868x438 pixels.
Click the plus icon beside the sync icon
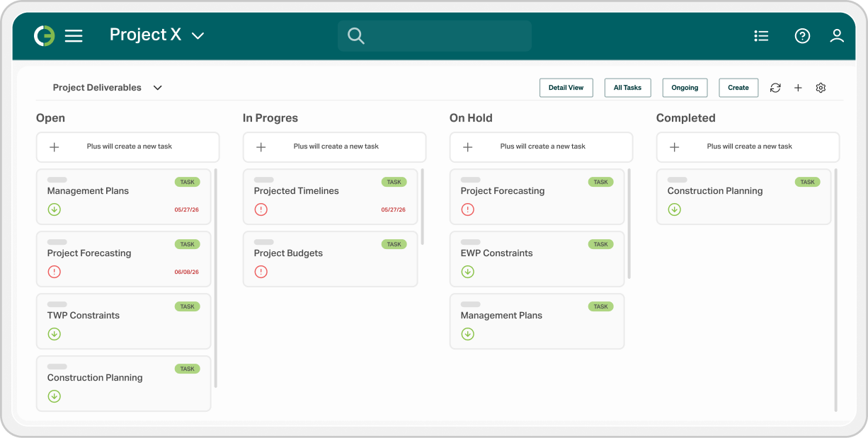[798, 88]
